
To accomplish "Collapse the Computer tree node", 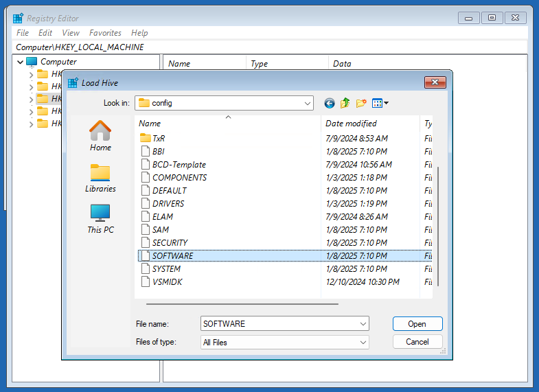I will tap(21, 62).
